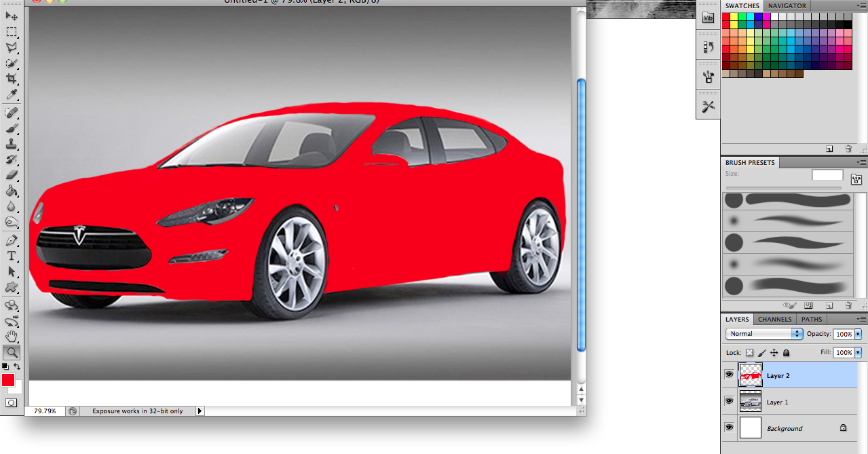Delete brush with the trash button
Image resolution: width=868 pixels, height=454 pixels.
(848, 305)
